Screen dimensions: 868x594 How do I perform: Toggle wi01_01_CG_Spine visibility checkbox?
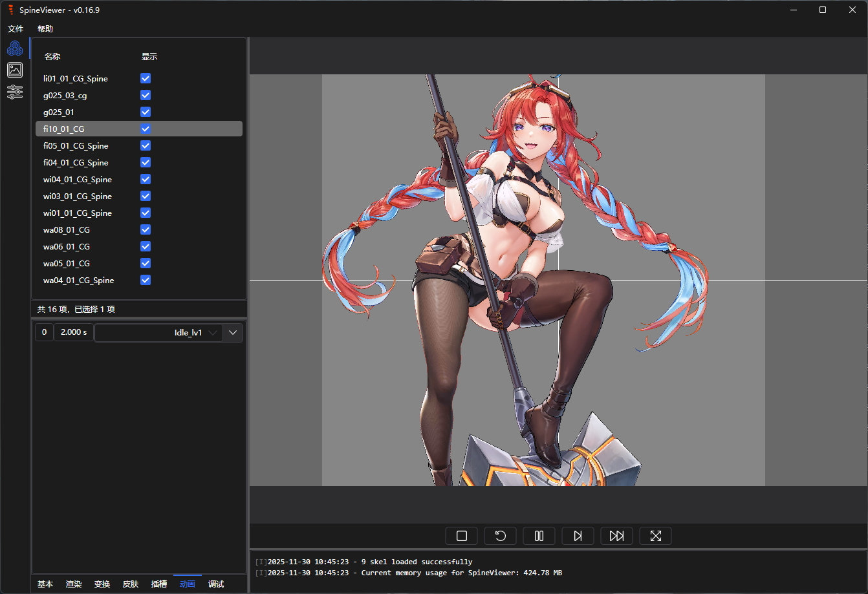146,213
